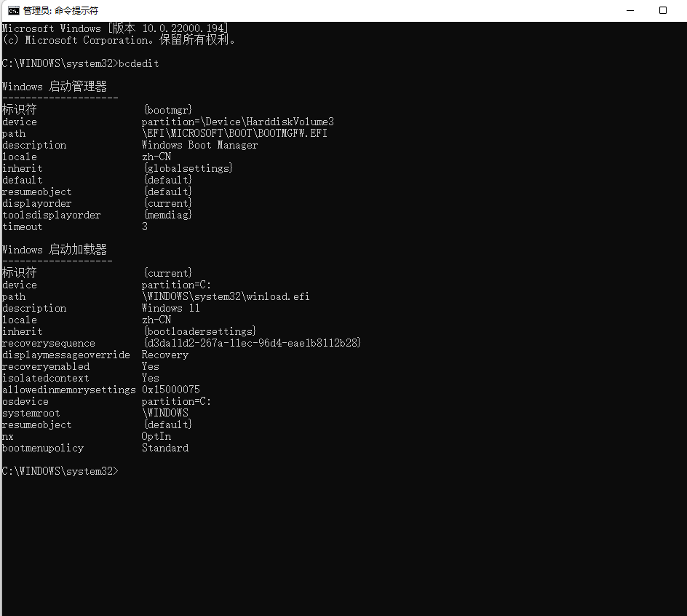Click the heading Windows 启动加载器
This screenshot has height=616, width=687.
tap(55, 250)
